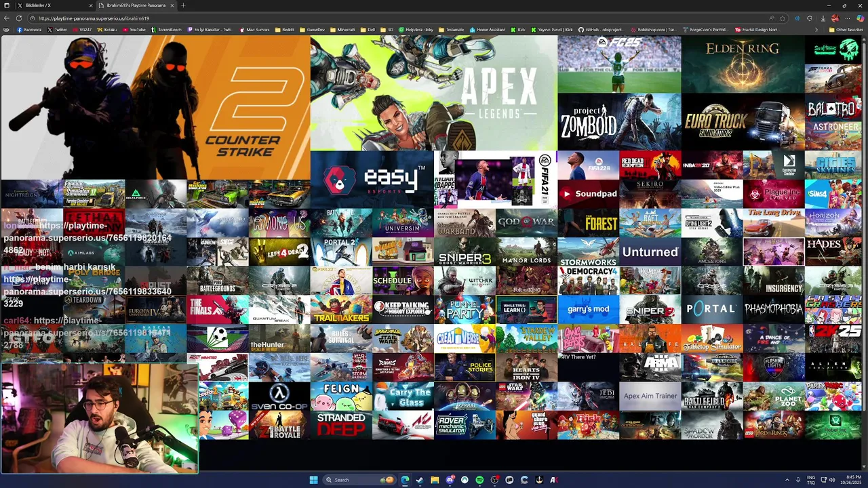Open the Balatro tile
The image size is (868, 488).
point(833,108)
